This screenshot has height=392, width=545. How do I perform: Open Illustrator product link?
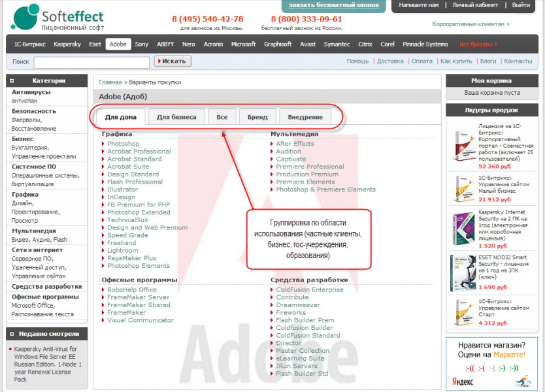(122, 189)
